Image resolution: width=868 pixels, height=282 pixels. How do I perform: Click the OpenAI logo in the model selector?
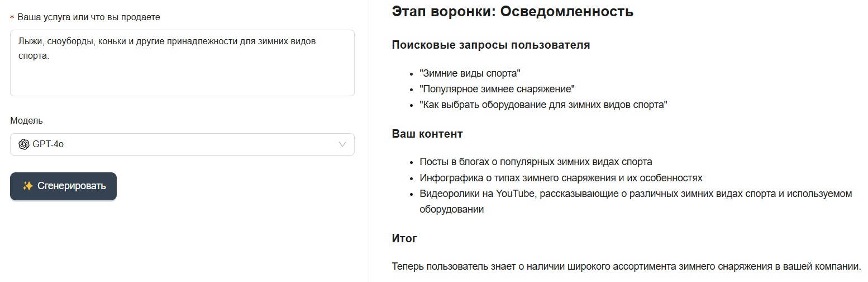(24, 144)
